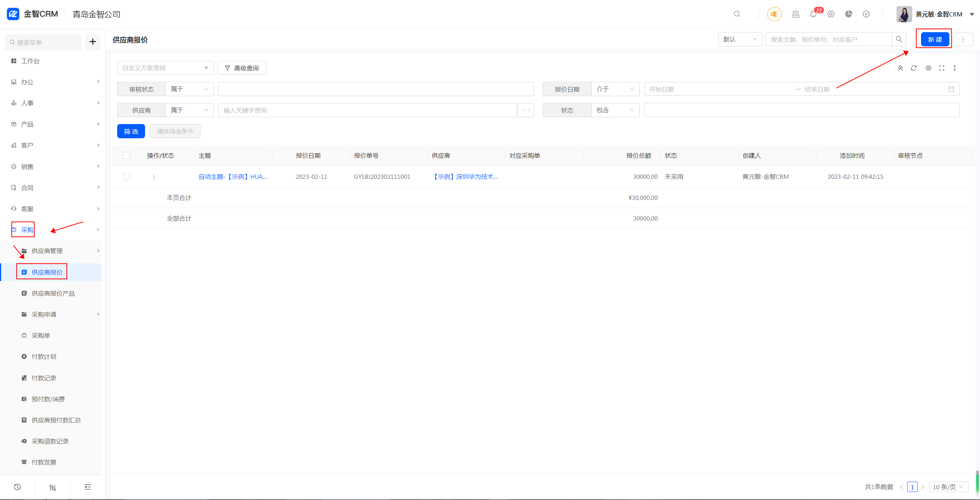Expand the 客户 menu
Image resolution: width=980 pixels, height=500 pixels.
tap(51, 145)
